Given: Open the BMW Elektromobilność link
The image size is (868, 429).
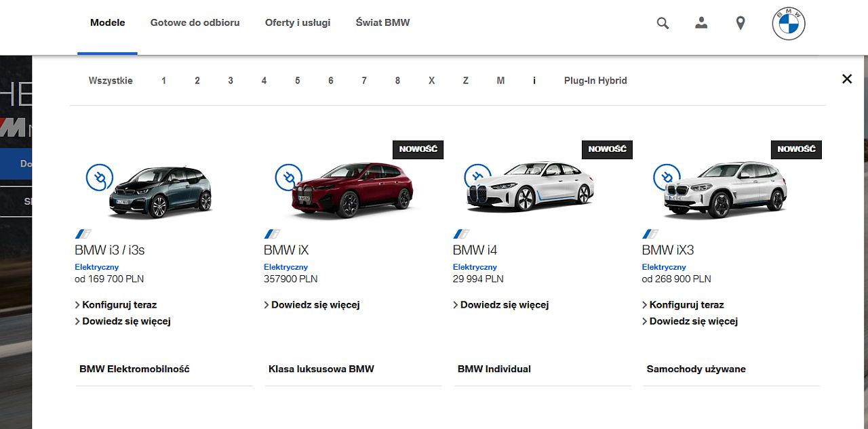Looking at the screenshot, I should point(134,369).
